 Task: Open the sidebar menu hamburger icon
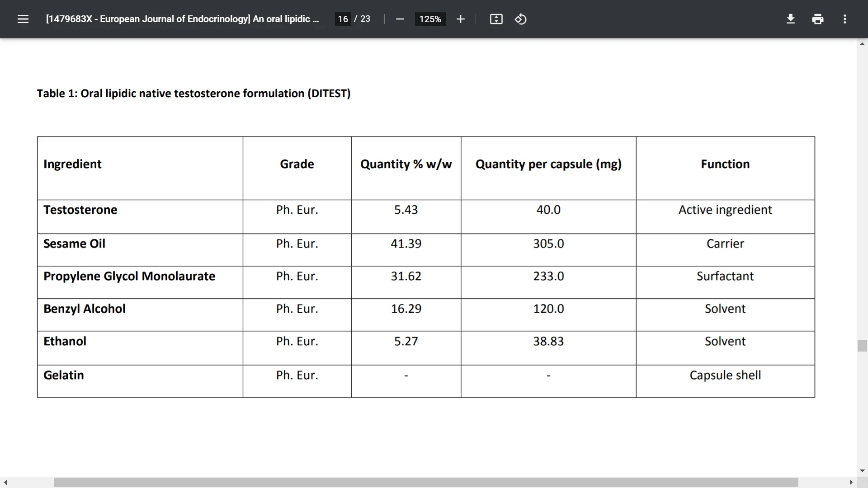[23, 19]
